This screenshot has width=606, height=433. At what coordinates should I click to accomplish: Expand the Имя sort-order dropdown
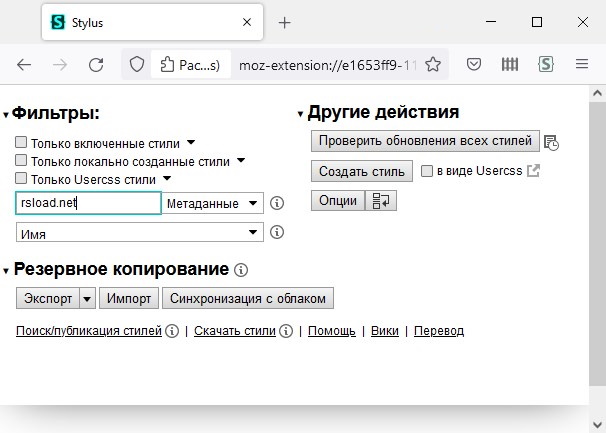139,233
